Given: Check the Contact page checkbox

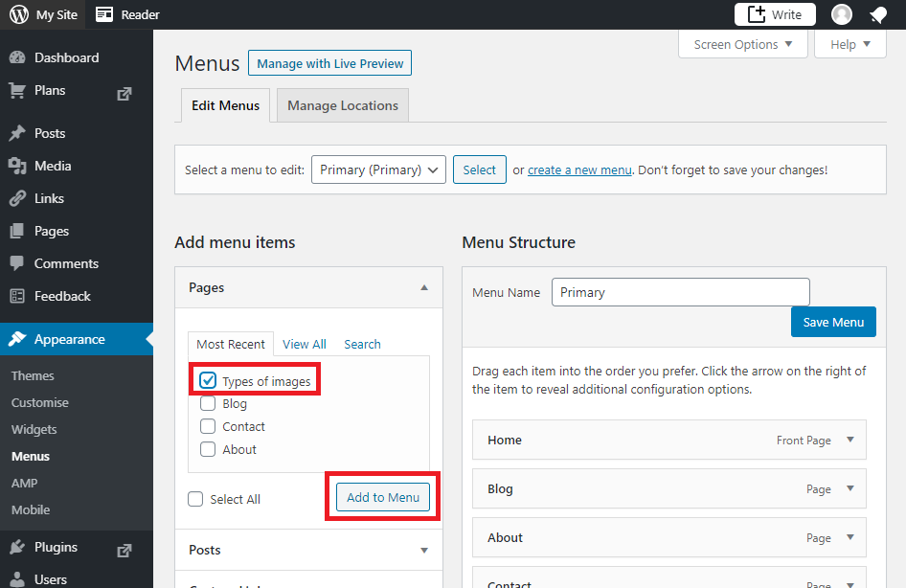Looking at the screenshot, I should click(208, 426).
